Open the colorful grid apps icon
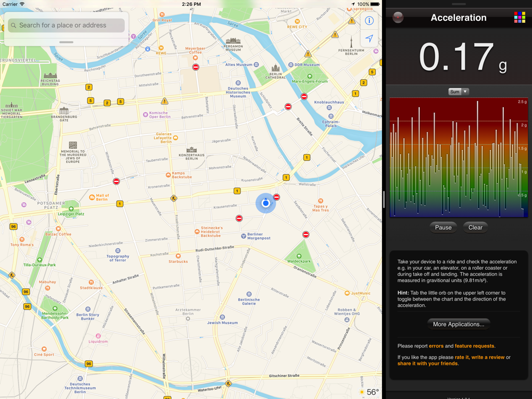The image size is (532, 399). click(x=519, y=18)
